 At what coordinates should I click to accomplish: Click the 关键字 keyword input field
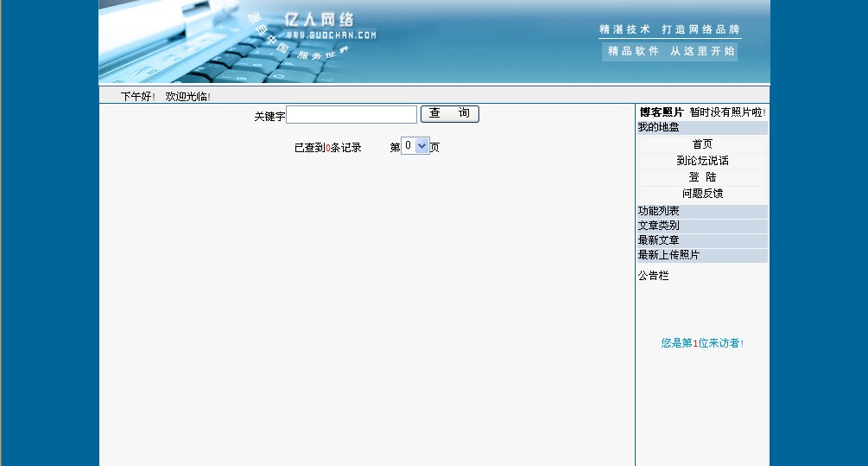[x=351, y=115]
